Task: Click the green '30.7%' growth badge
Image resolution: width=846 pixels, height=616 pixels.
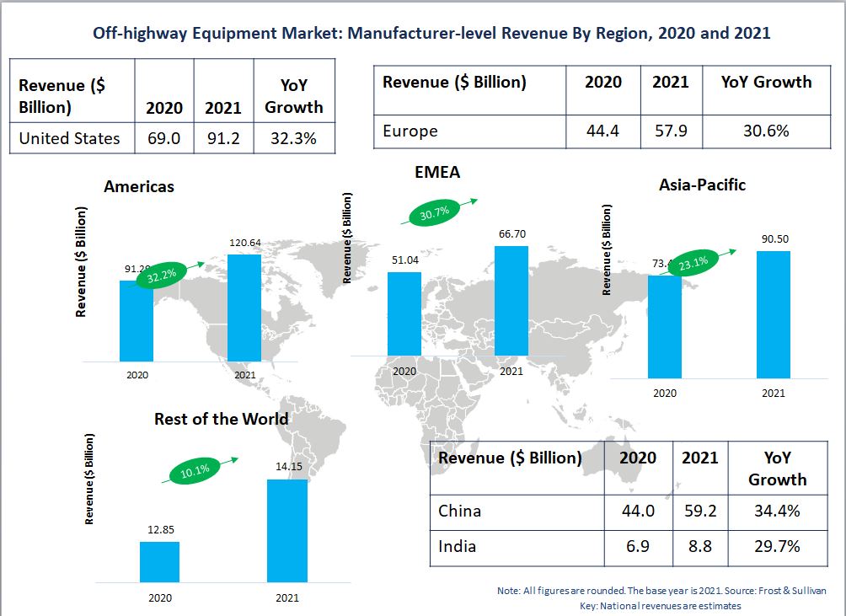Action: click(434, 212)
